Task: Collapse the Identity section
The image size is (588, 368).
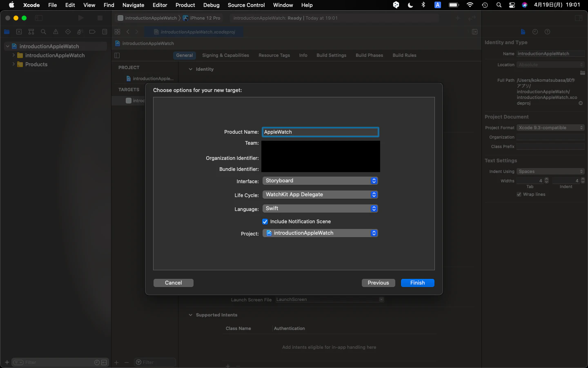Action: 190,69
